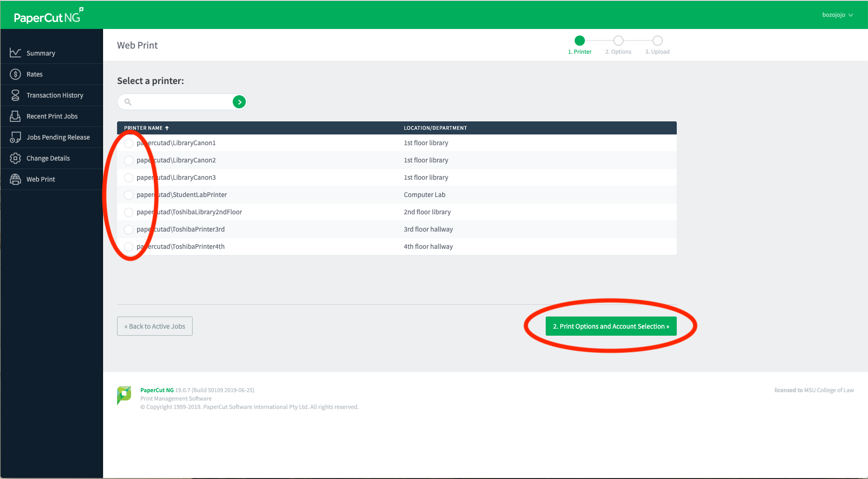Image resolution: width=868 pixels, height=479 pixels.
Task: Click the Back to Active Jobs button
Action: click(155, 326)
